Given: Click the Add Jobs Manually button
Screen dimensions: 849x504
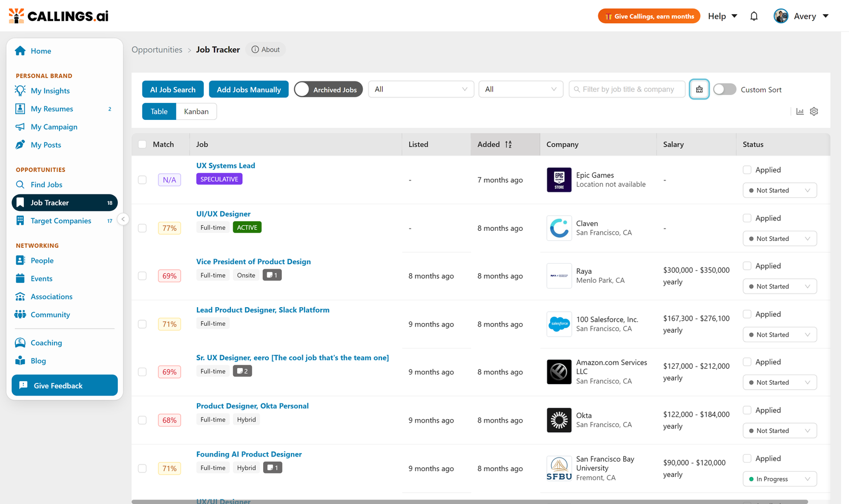Looking at the screenshot, I should click(248, 89).
